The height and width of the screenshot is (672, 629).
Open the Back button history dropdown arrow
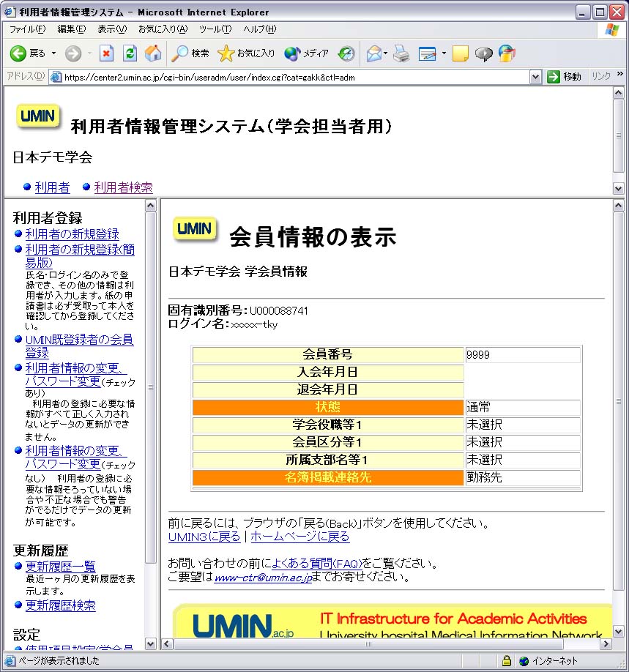[x=53, y=53]
